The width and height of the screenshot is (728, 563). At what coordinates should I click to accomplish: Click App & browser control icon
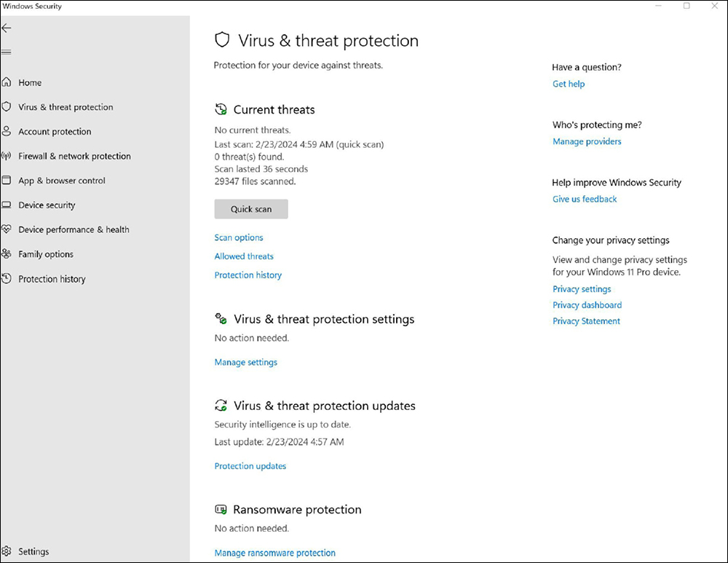point(7,181)
